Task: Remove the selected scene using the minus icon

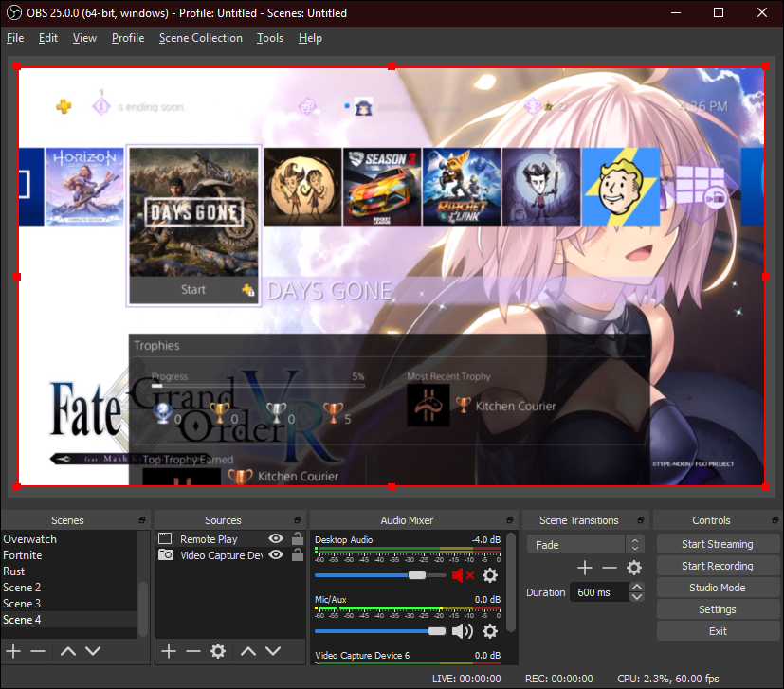Action: [x=38, y=651]
